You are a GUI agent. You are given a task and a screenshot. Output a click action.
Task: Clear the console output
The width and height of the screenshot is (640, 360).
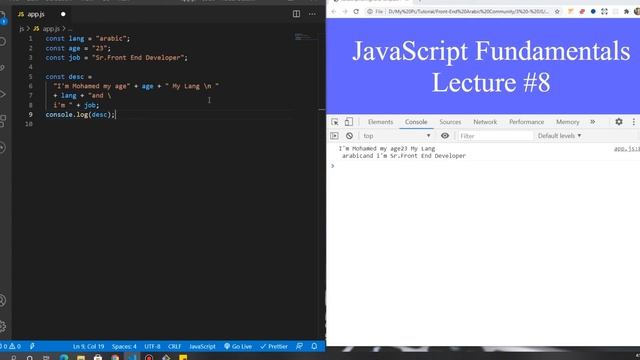pos(349,136)
